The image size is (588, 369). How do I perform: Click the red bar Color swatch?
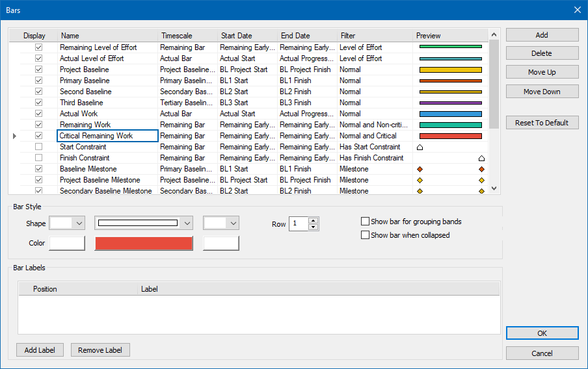tap(144, 243)
